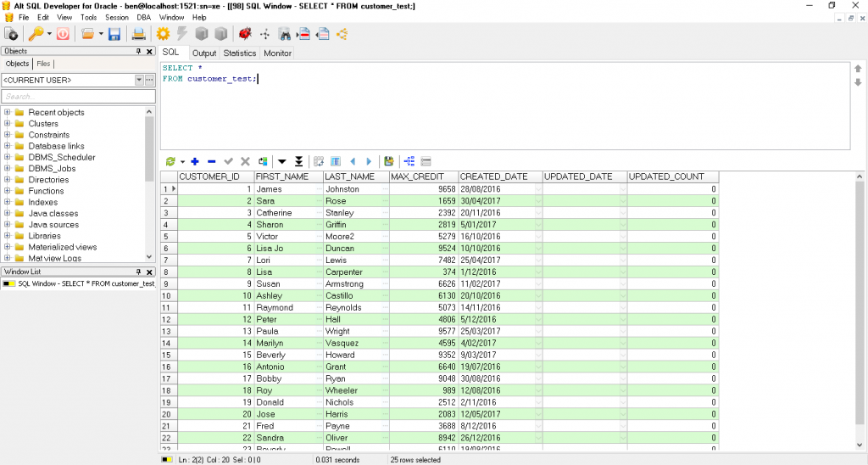Expand the Functions tree node
Image resolution: width=868 pixels, height=465 pixels.
pos(8,191)
